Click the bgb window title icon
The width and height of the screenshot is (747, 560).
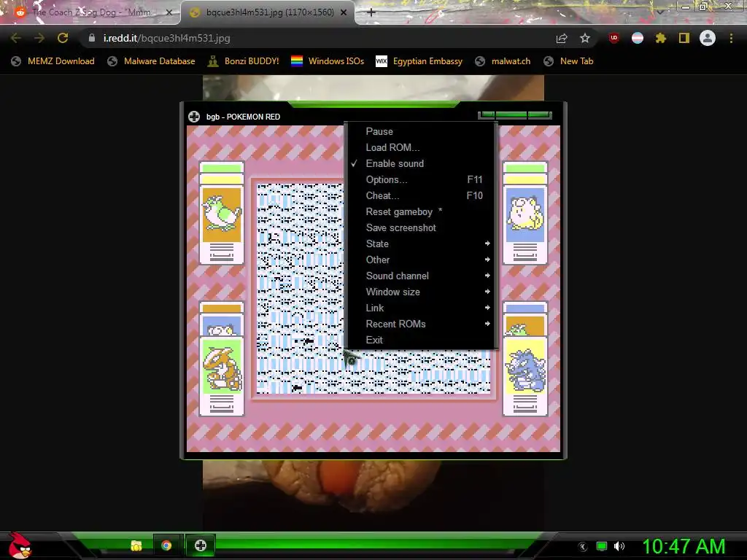(x=194, y=117)
